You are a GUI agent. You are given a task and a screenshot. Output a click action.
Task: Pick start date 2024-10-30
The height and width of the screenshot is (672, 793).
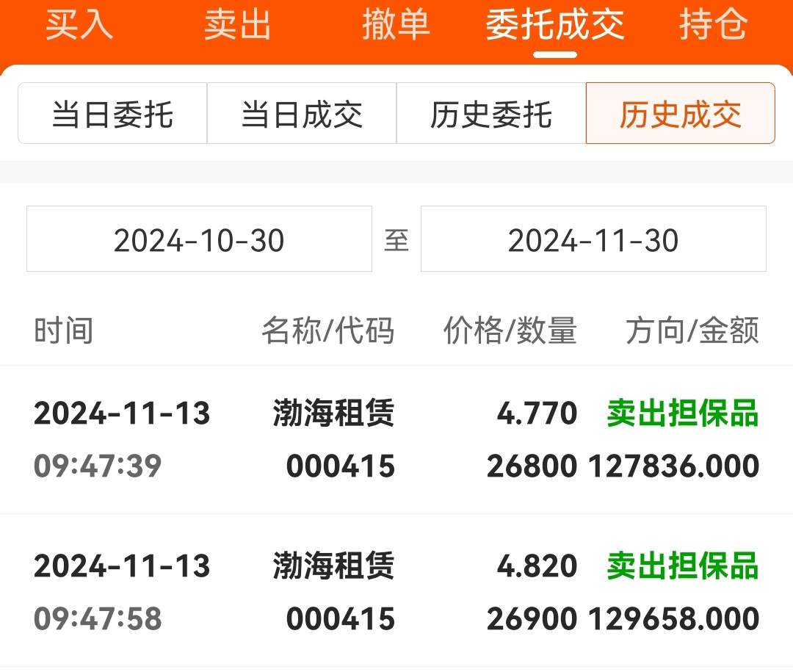(199, 239)
